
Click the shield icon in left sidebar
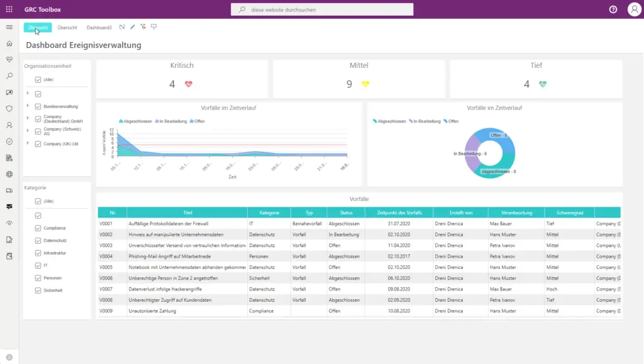coord(9,109)
